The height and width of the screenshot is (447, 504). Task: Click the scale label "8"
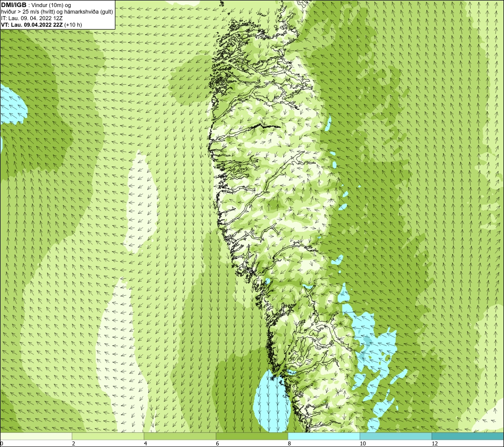pyautogui.click(x=290, y=443)
